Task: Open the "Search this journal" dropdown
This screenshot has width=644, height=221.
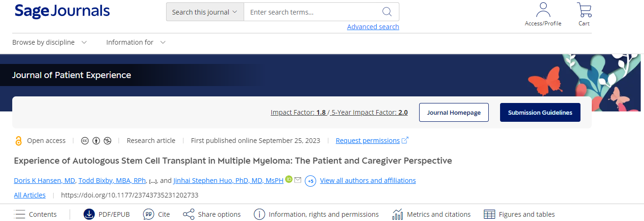Action: [x=205, y=12]
